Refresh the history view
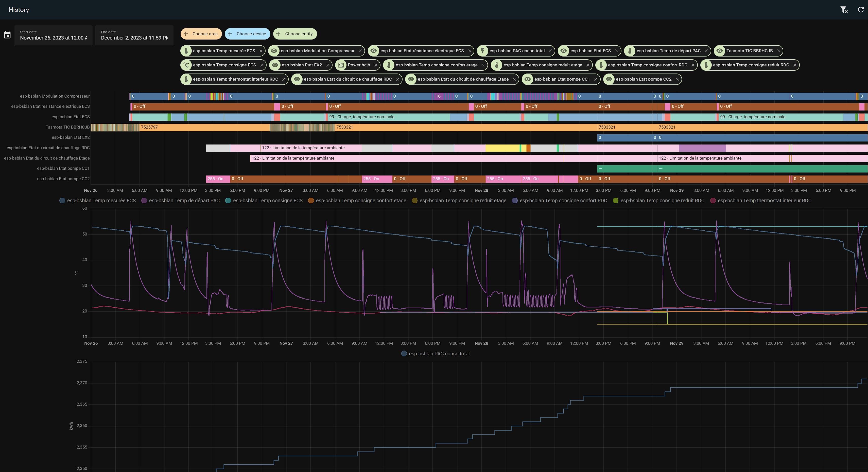The image size is (868, 472). [861, 10]
